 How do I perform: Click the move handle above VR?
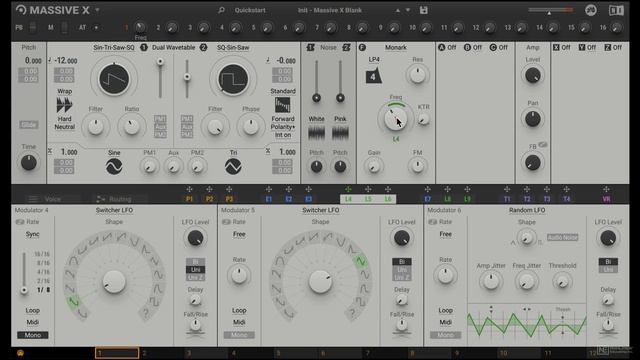point(606,189)
